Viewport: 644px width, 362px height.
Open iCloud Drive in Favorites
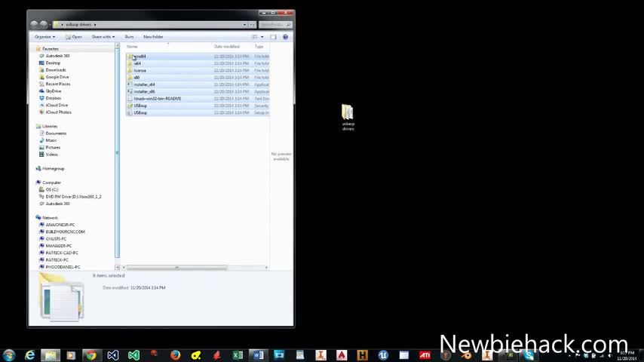(57, 105)
